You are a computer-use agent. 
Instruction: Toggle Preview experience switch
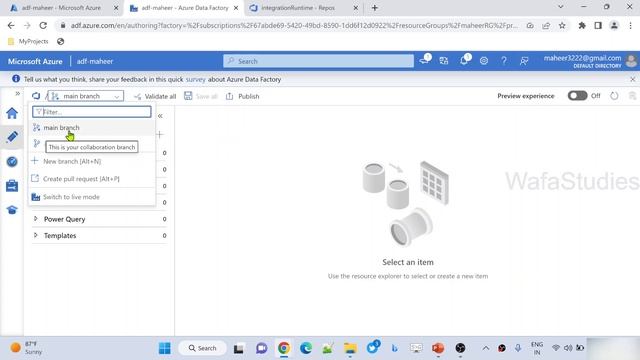point(577,96)
